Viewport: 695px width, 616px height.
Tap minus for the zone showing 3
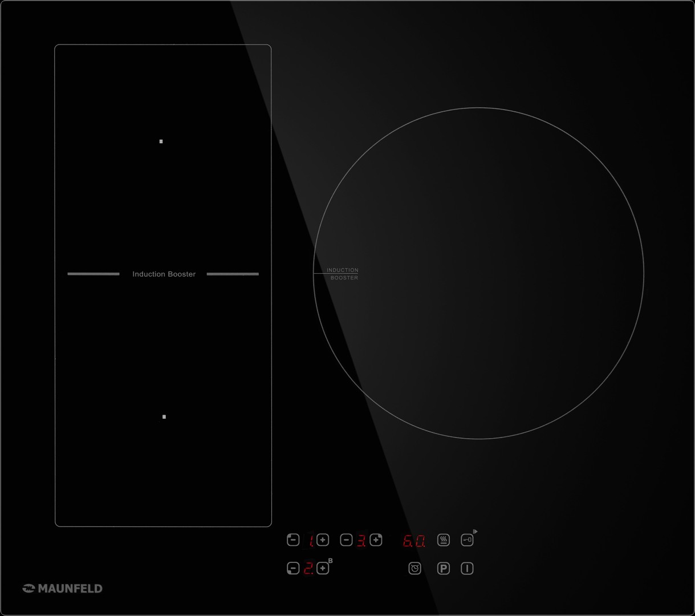(x=346, y=540)
